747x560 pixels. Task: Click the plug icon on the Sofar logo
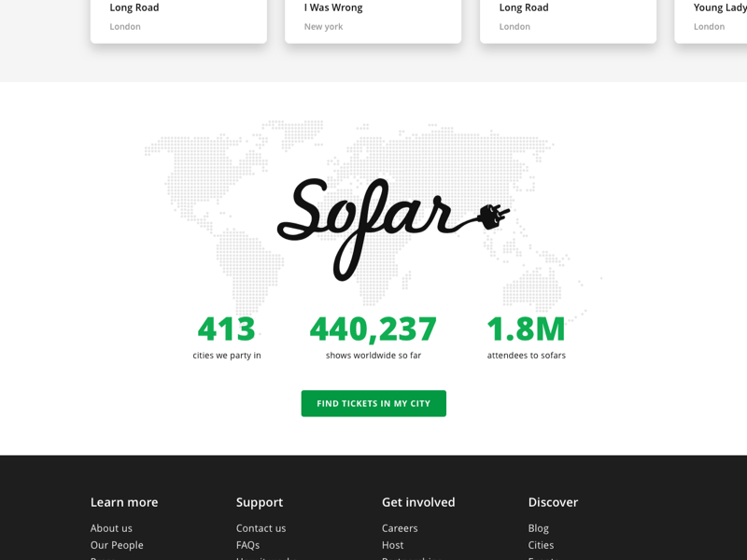(494, 216)
